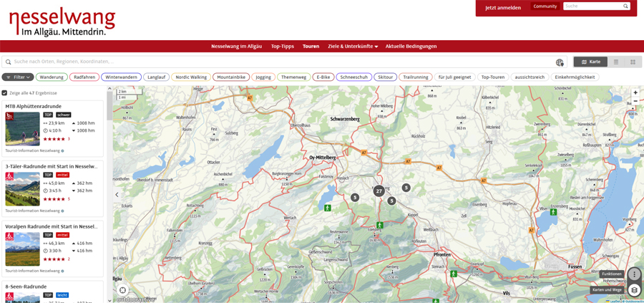Filter by aussichtsreich
Image resolution: width=644 pixels, height=303 pixels.
coord(530,77)
